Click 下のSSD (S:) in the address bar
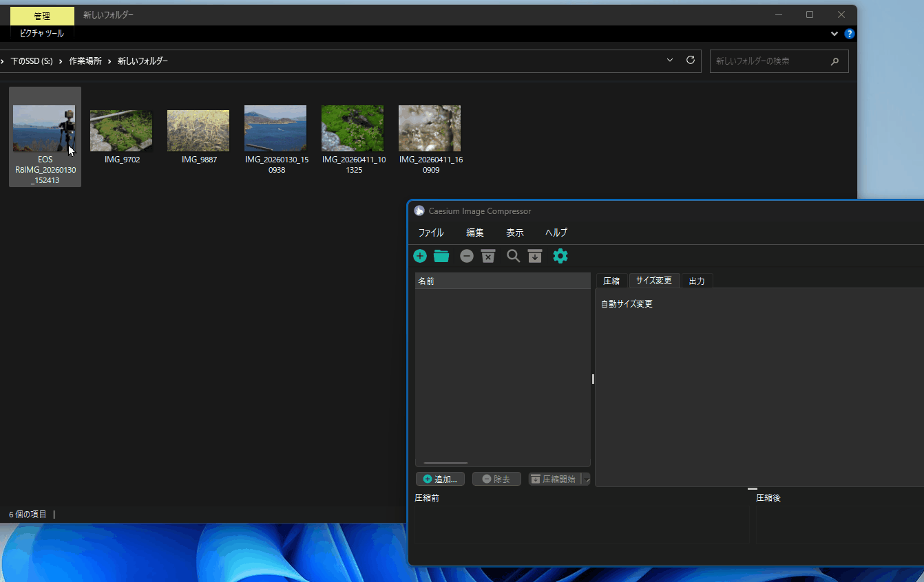Viewport: 924px width, 582px height. [x=32, y=61]
